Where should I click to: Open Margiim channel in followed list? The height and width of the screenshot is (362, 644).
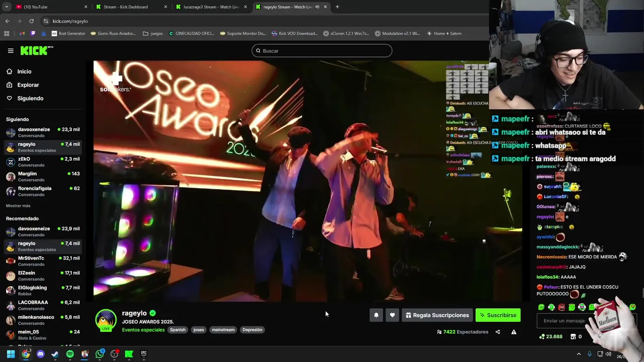coord(43,176)
